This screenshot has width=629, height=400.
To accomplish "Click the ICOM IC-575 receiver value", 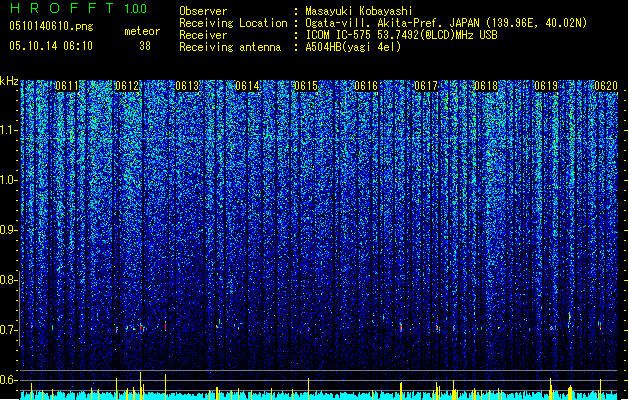I will coord(401,35).
